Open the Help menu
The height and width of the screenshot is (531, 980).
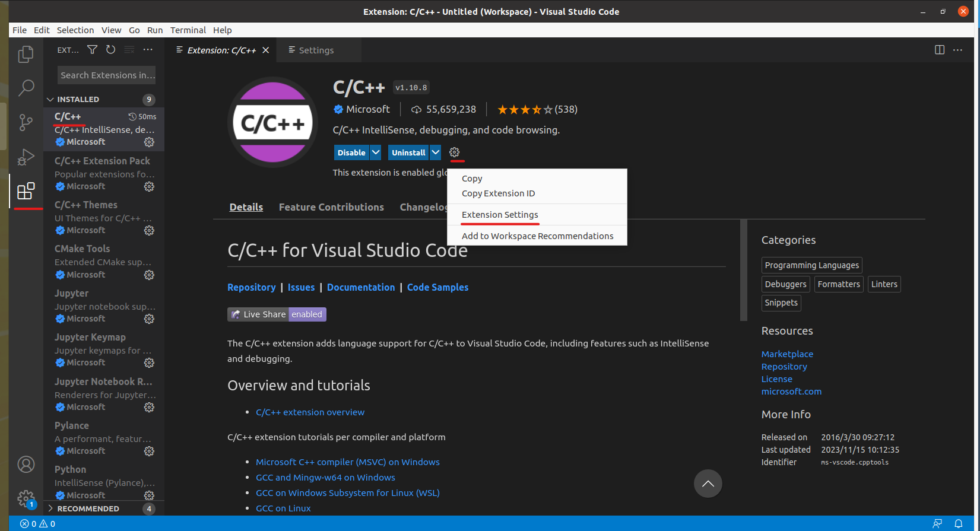[223, 30]
